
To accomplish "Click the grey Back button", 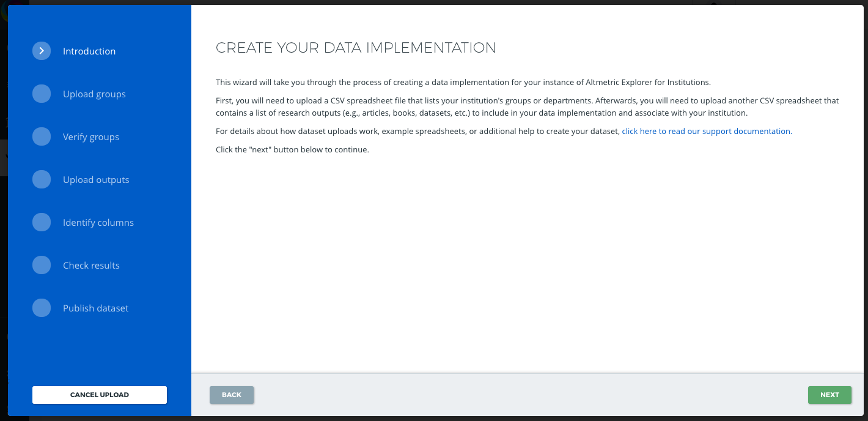I will pyautogui.click(x=232, y=395).
